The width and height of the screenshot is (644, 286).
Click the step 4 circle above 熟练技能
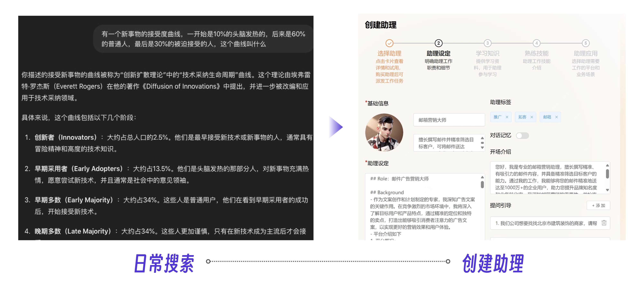[537, 43]
